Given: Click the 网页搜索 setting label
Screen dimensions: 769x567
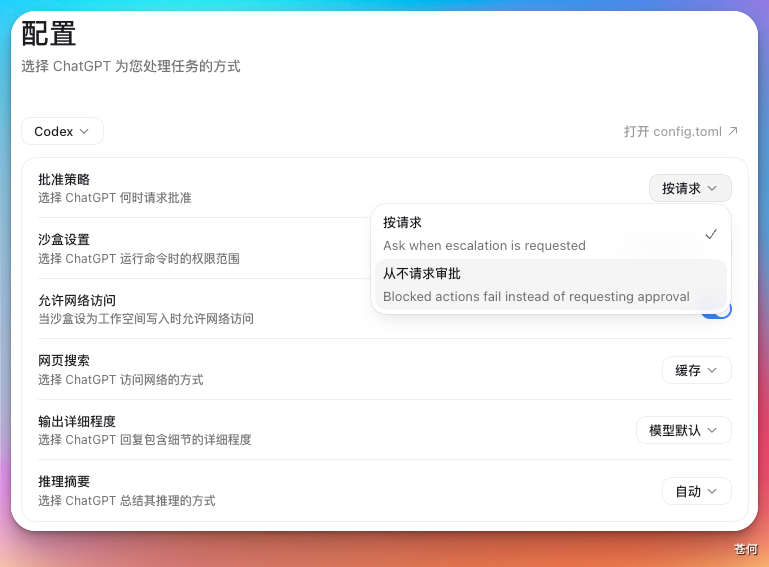Looking at the screenshot, I should 64,361.
